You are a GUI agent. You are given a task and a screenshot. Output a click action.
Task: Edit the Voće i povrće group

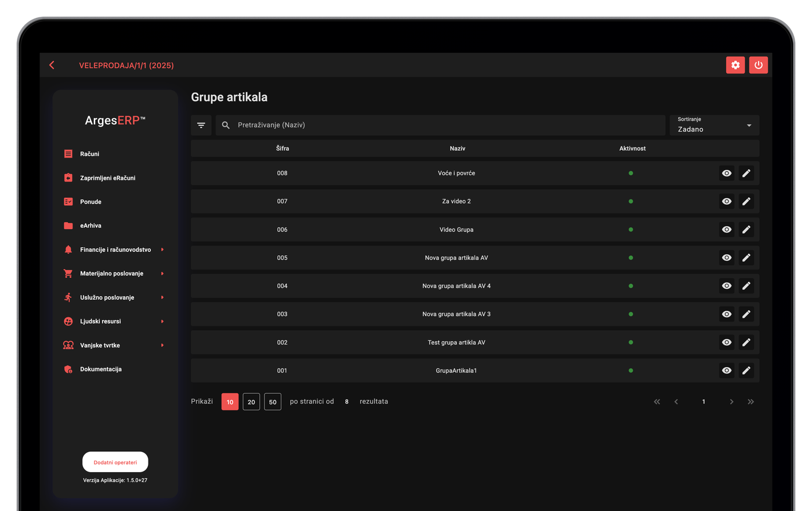(746, 173)
